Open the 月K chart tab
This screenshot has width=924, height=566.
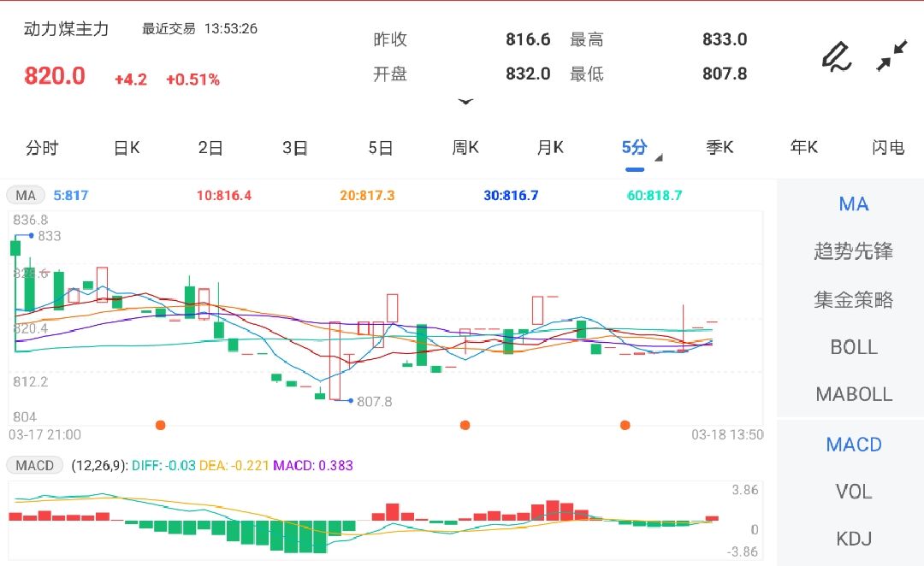(x=550, y=147)
